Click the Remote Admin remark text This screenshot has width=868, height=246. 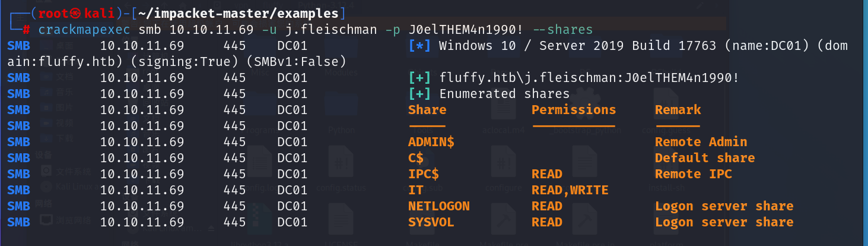tap(701, 142)
